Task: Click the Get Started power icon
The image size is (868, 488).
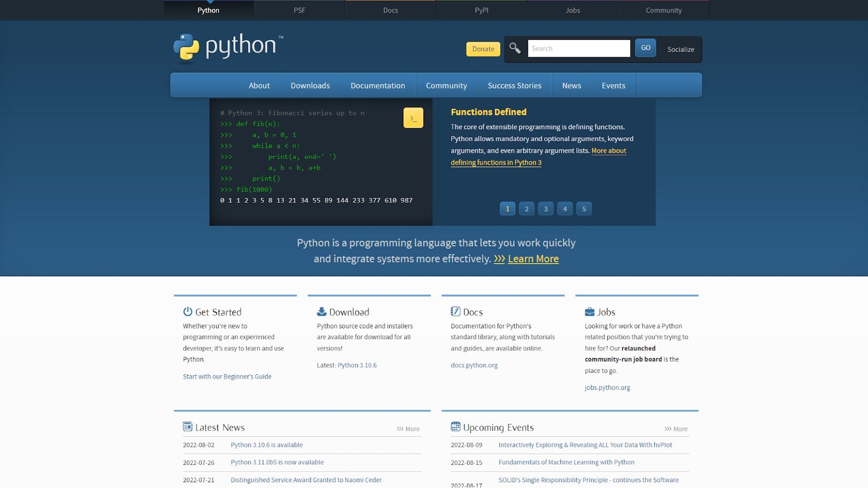Action: 187,312
